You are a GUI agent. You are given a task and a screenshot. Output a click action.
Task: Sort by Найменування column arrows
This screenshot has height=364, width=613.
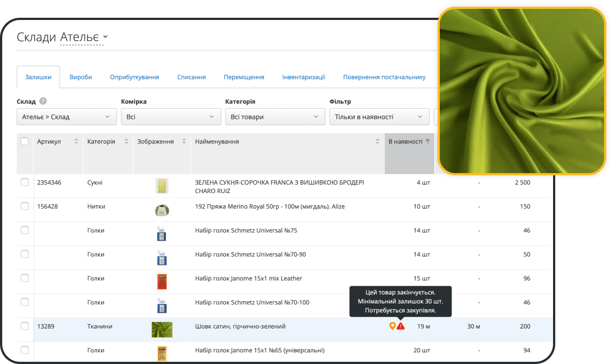pos(378,141)
